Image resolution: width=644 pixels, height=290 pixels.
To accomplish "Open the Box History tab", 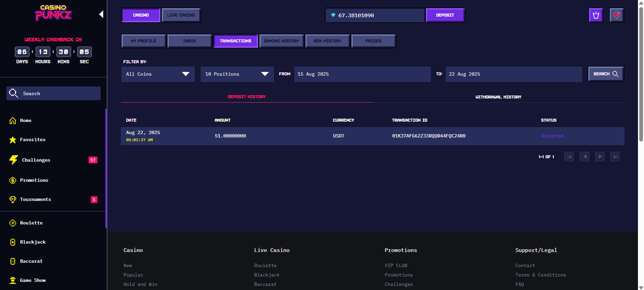I will 328,41.
